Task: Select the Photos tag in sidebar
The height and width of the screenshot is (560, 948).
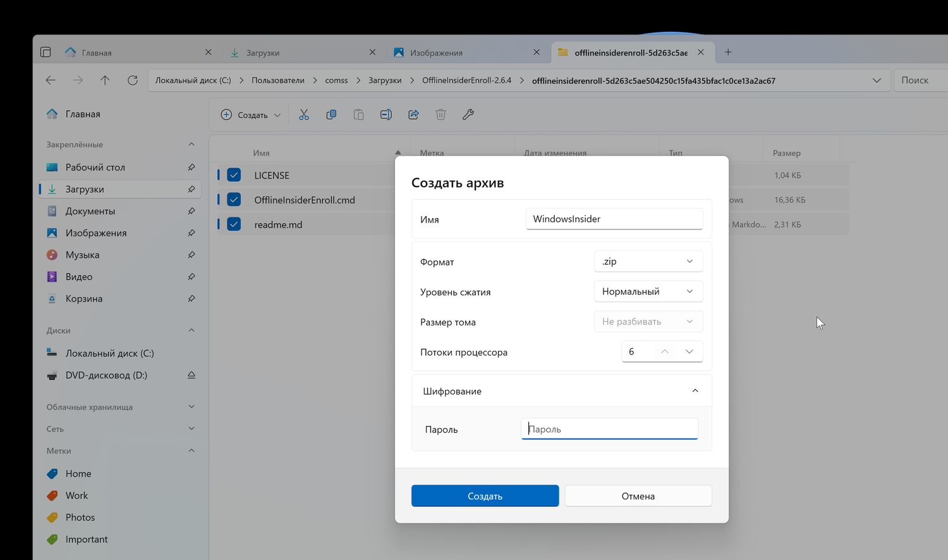Action: tap(120, 518)
